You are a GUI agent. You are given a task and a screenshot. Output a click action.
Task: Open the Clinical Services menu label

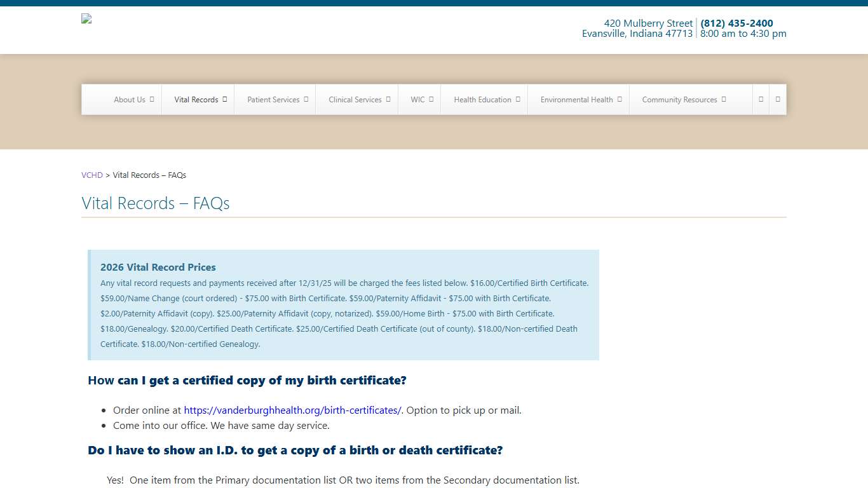(x=355, y=100)
